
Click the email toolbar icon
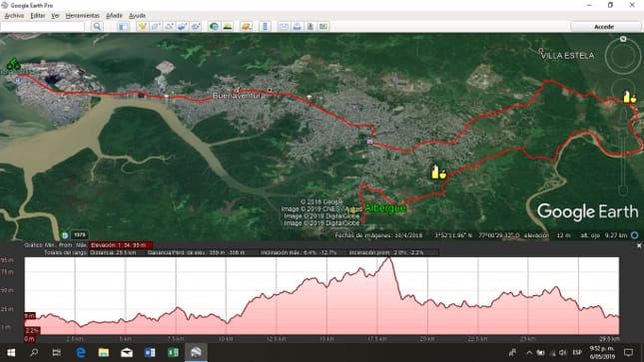(284, 27)
